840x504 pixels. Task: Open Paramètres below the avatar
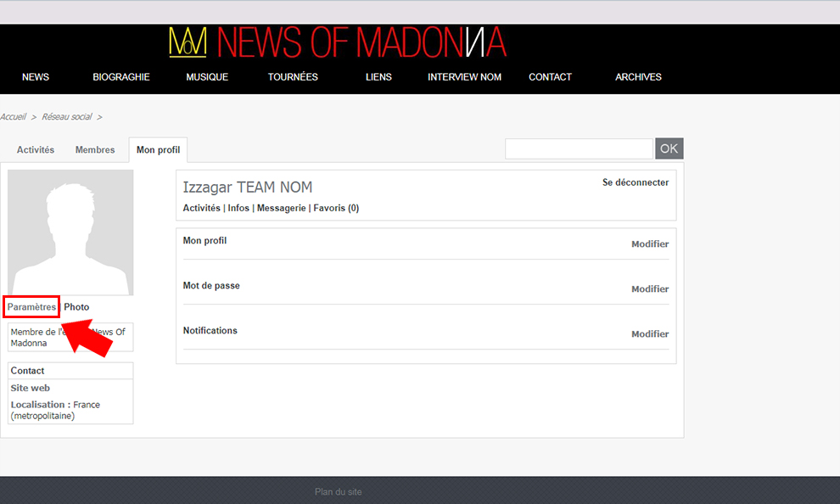click(32, 307)
